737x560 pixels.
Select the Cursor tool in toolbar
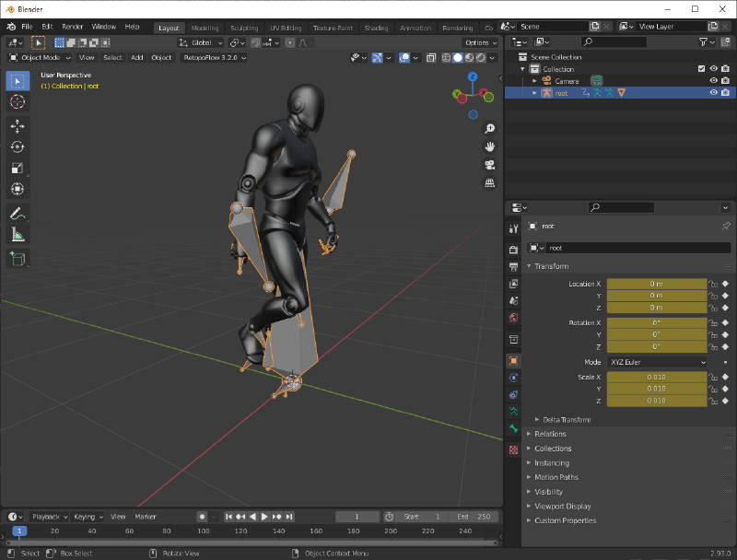(18, 101)
